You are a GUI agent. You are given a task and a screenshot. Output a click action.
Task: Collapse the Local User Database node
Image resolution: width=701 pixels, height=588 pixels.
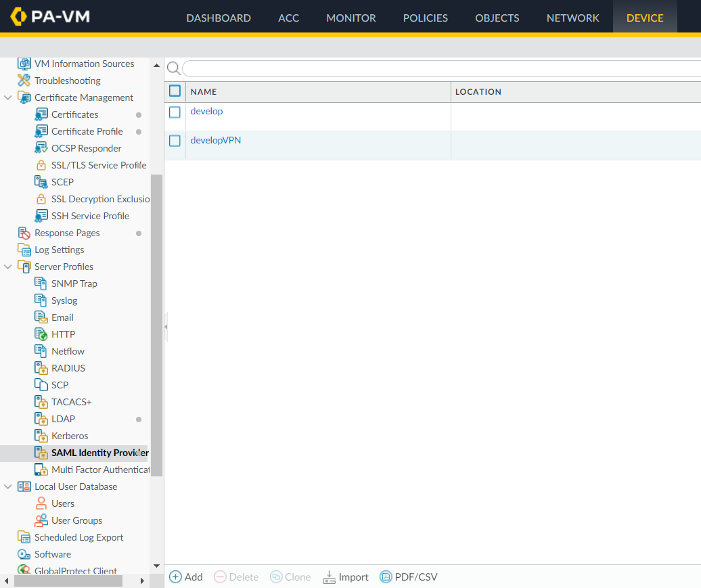tap(8, 487)
